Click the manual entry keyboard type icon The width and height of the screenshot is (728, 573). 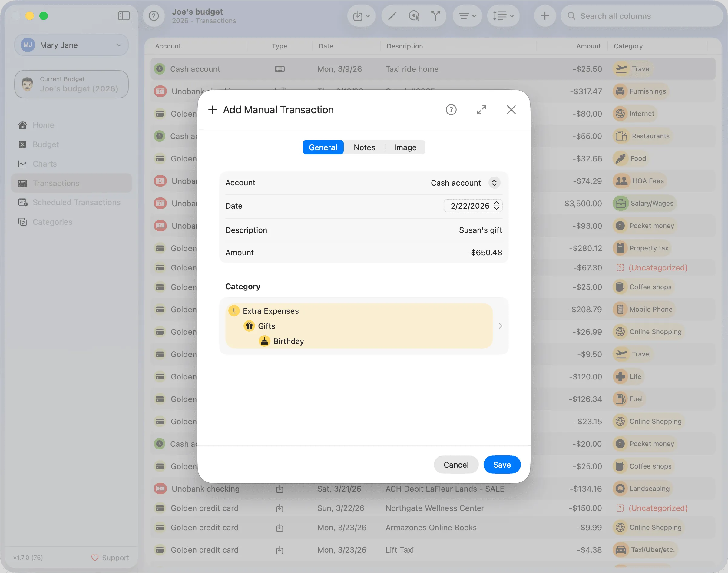280,69
